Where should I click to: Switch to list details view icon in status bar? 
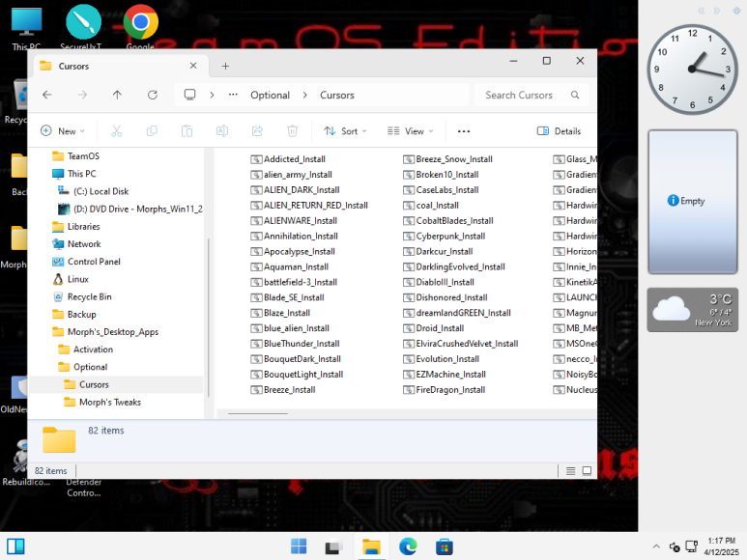tap(570, 470)
